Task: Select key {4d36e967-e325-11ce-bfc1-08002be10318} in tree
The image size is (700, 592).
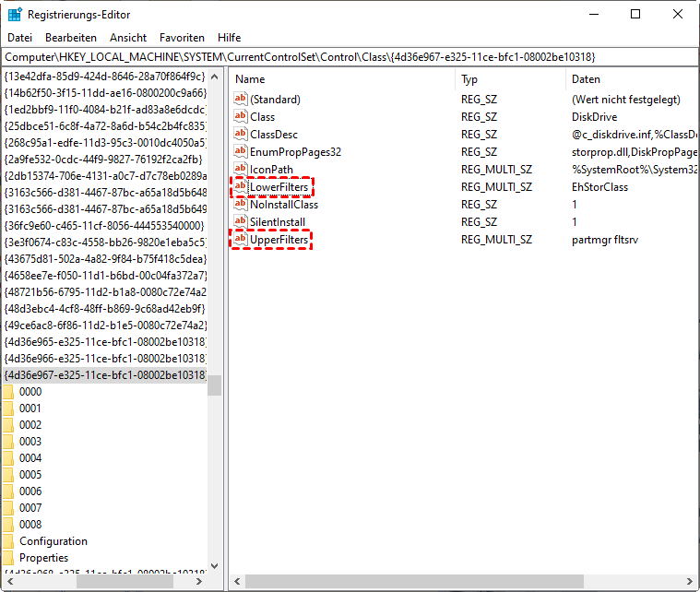Action: pyautogui.click(x=105, y=375)
